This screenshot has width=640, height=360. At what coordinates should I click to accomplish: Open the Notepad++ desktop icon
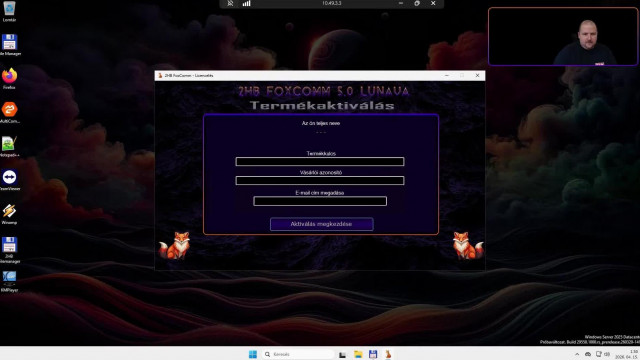(9, 146)
